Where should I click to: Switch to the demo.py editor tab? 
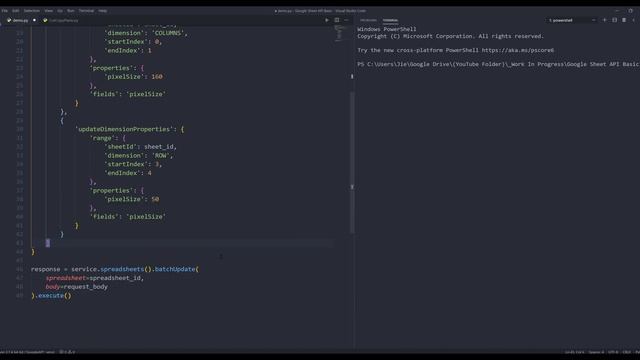(20, 20)
